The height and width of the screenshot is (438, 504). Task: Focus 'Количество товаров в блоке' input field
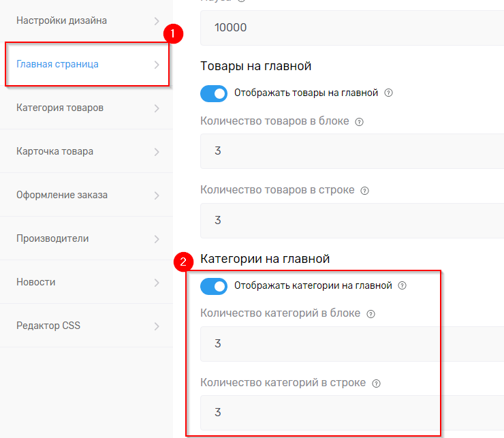(351, 151)
